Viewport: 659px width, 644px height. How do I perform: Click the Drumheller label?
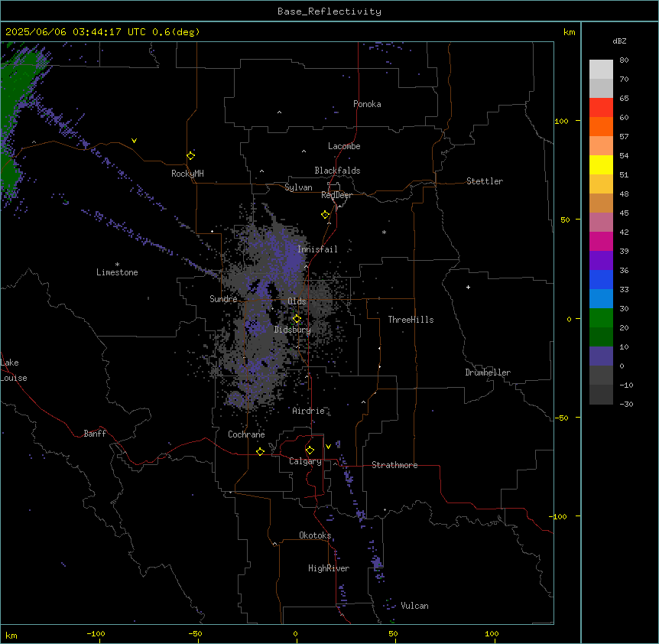tap(488, 372)
